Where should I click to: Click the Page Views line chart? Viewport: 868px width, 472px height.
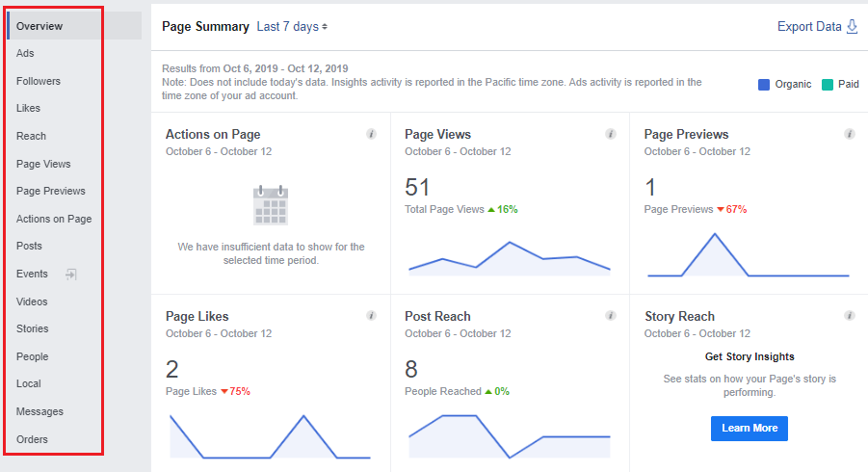pyautogui.click(x=509, y=258)
